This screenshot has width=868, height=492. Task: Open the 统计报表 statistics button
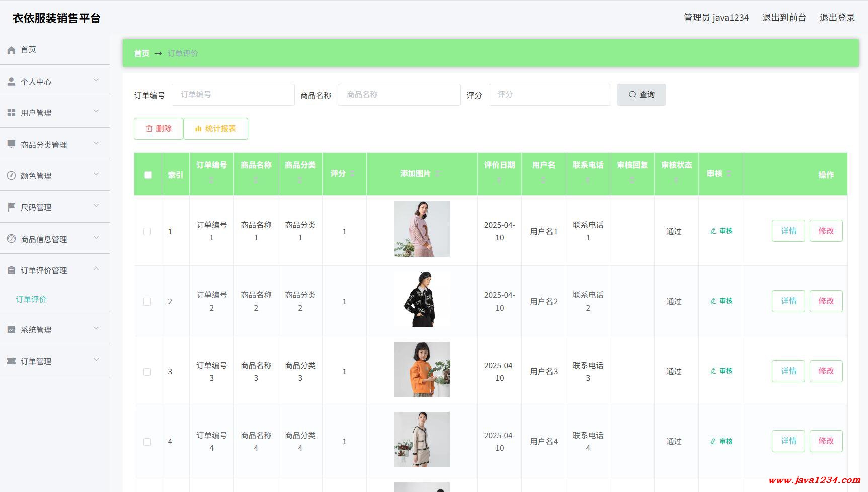215,129
